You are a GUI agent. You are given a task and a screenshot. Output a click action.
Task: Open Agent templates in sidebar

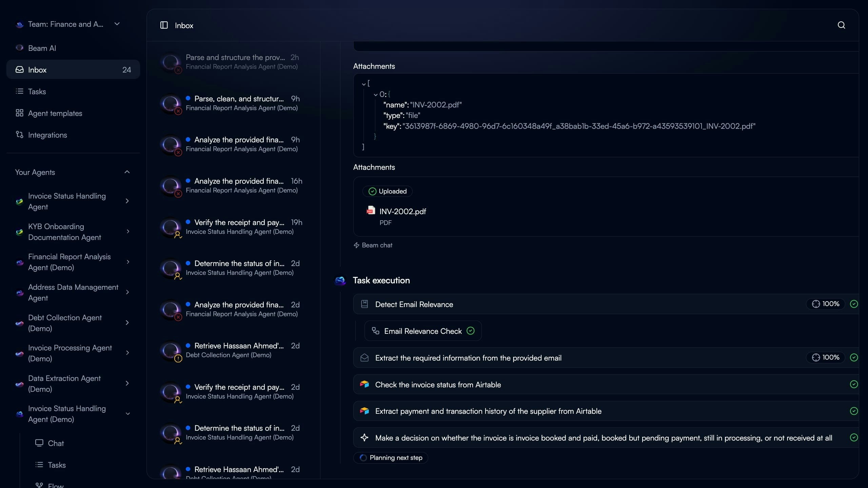[x=55, y=113]
